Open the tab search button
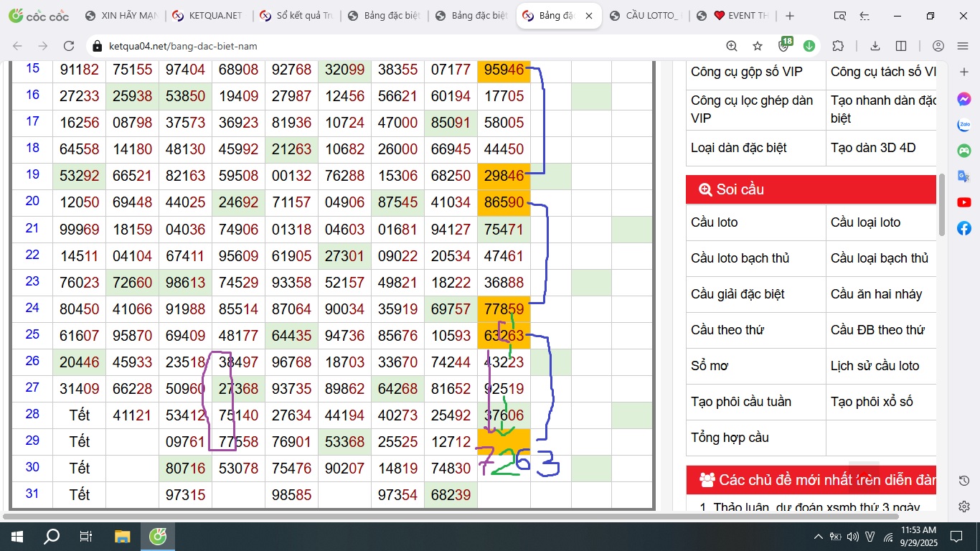 pyautogui.click(x=840, y=16)
